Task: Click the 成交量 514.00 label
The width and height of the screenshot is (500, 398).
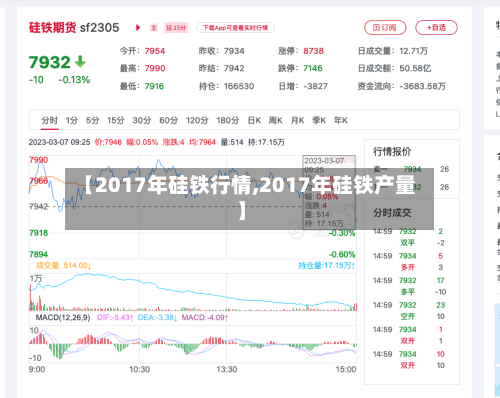Action: point(63,266)
